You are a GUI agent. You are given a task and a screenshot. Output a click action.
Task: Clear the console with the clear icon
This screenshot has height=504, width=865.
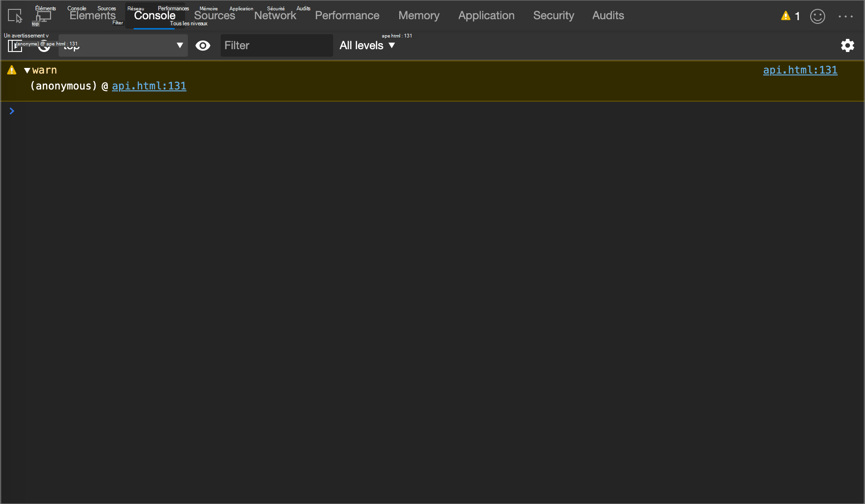pyautogui.click(x=44, y=45)
